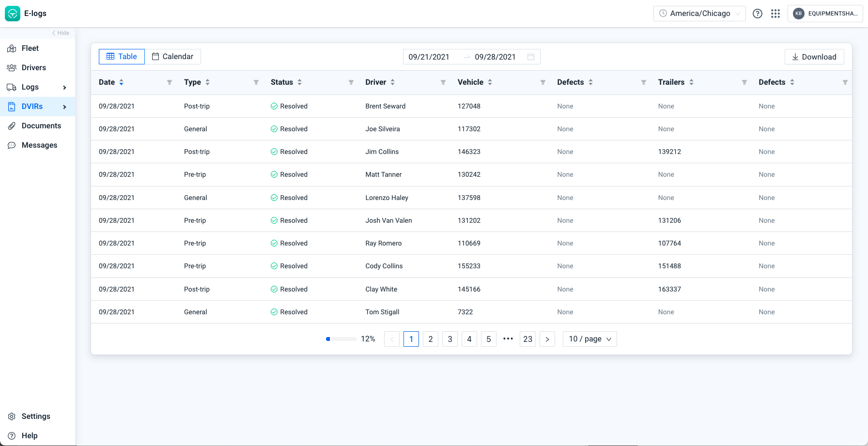The width and height of the screenshot is (868, 446).
Task: Click the Documents paperclip icon
Action: (12, 126)
